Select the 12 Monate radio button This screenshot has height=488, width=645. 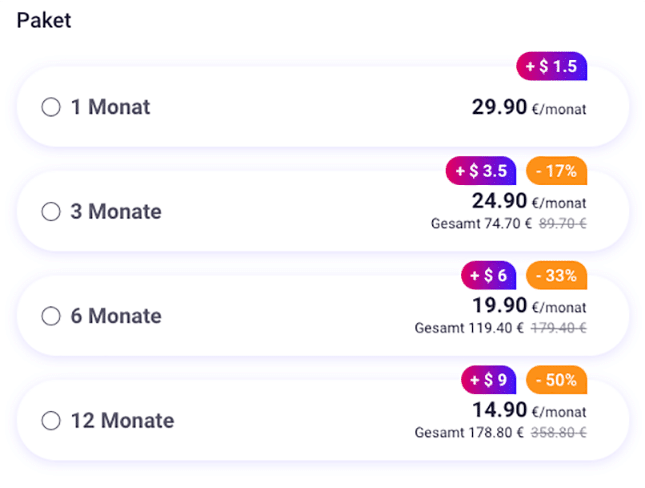pyautogui.click(x=51, y=421)
